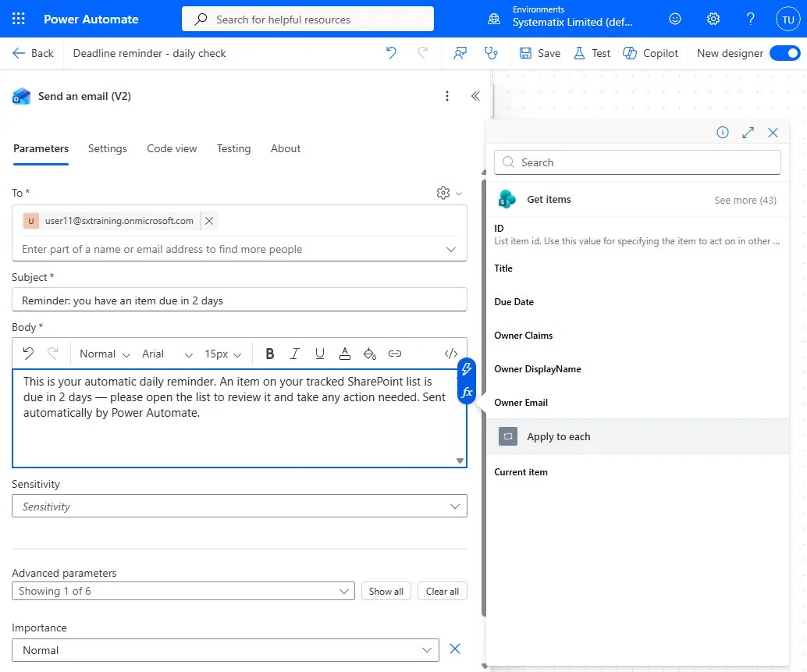Open the Importance Normal dropdown
807x672 pixels.
(x=226, y=650)
